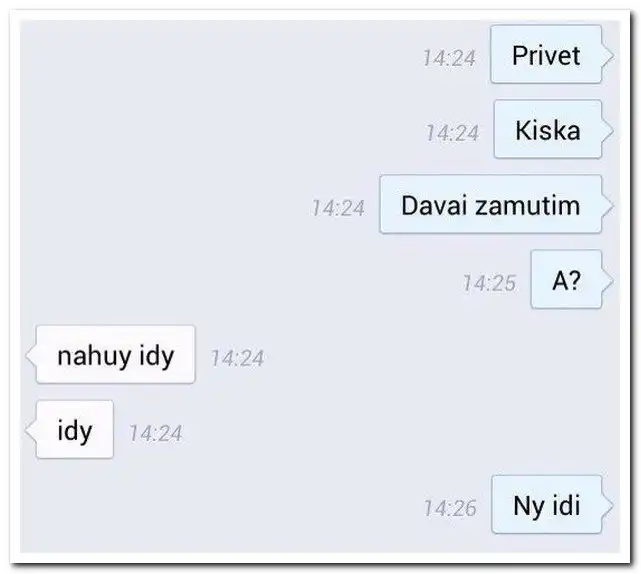This screenshot has width=641, height=574.
Task: Click the 14:24 timestamp beside 'Kiska'
Action: 452,133
